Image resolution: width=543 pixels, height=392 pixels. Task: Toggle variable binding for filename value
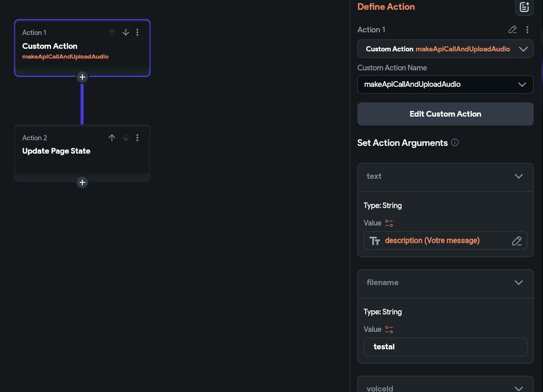tap(389, 329)
